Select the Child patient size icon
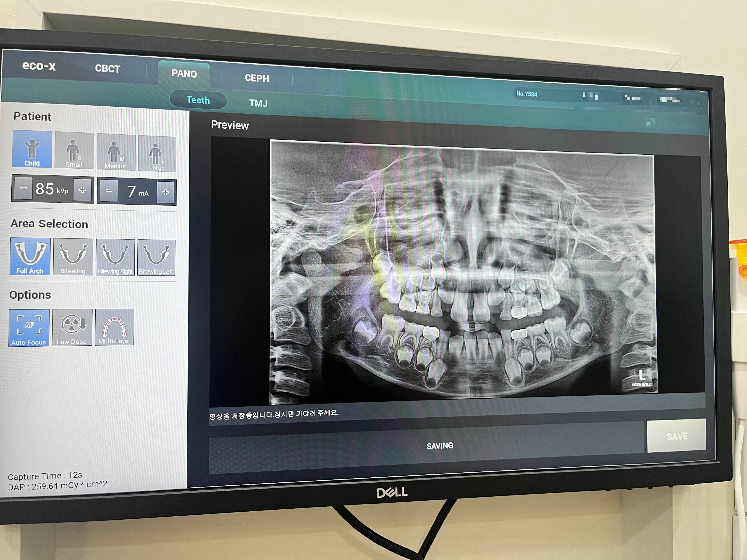This screenshot has width=747, height=560. [32, 149]
